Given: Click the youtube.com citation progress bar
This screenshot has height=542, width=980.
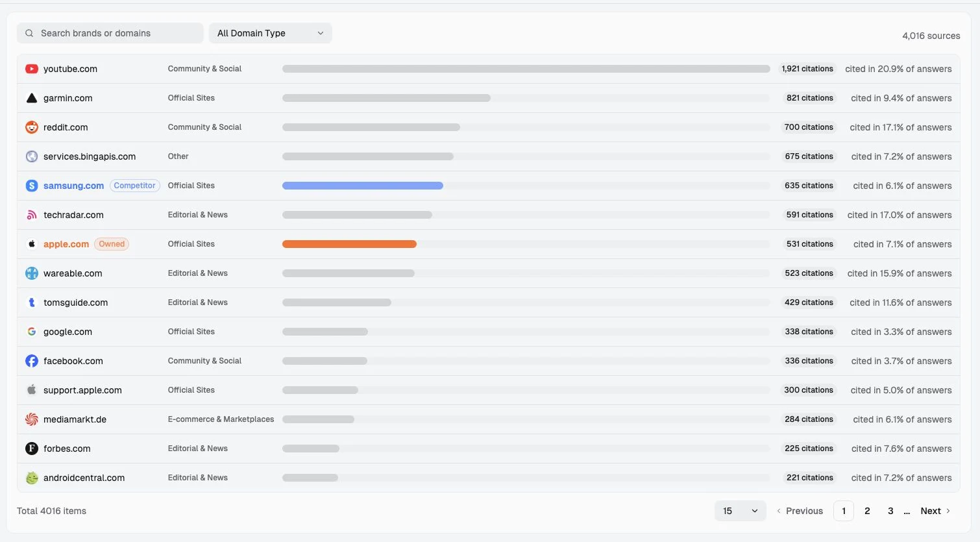Looking at the screenshot, I should point(526,69).
